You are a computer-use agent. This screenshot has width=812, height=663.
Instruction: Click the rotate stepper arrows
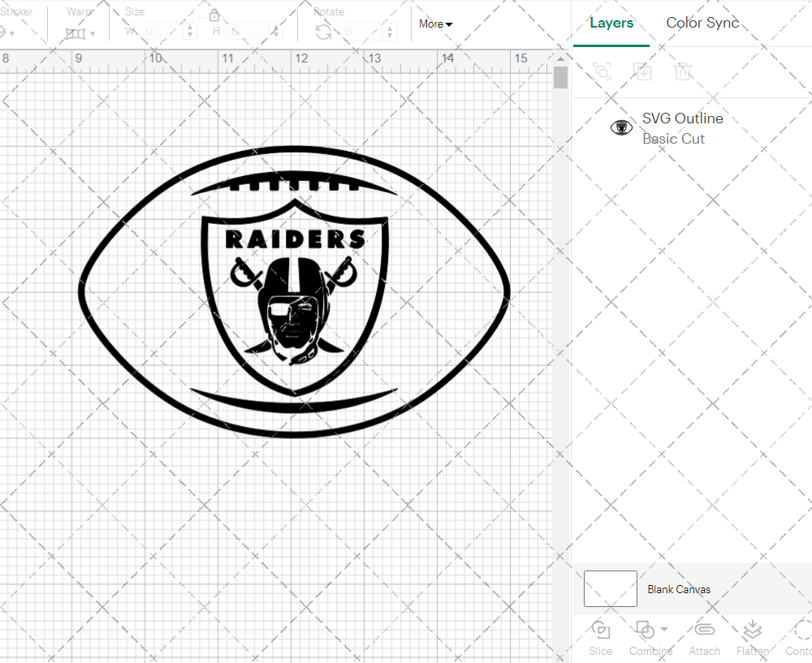coord(391,32)
